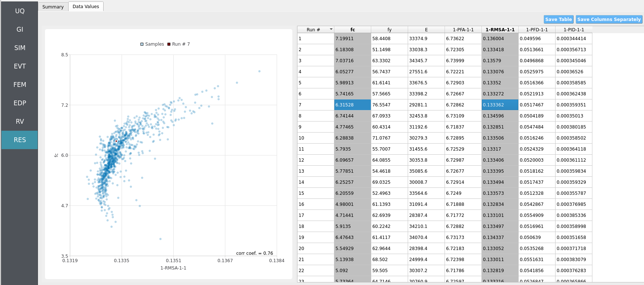Click 1-PID-1-1 cell 0.000351658
This screenshot has width=644, height=285.
click(574, 237)
